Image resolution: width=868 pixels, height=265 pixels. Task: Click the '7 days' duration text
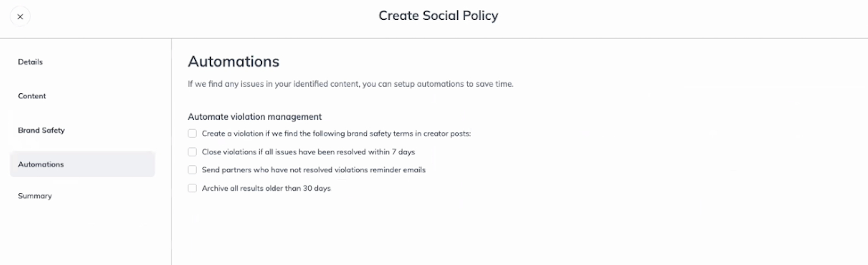click(x=403, y=152)
